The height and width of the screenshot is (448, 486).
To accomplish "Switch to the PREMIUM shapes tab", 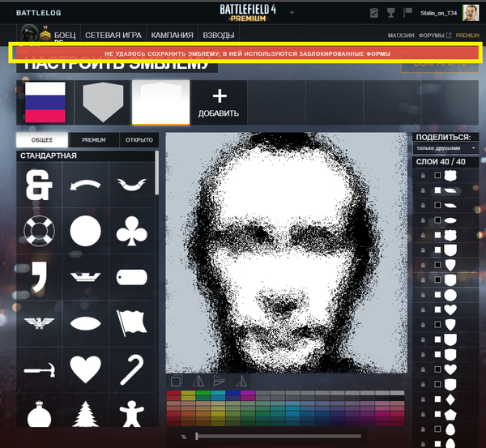I will coord(94,140).
